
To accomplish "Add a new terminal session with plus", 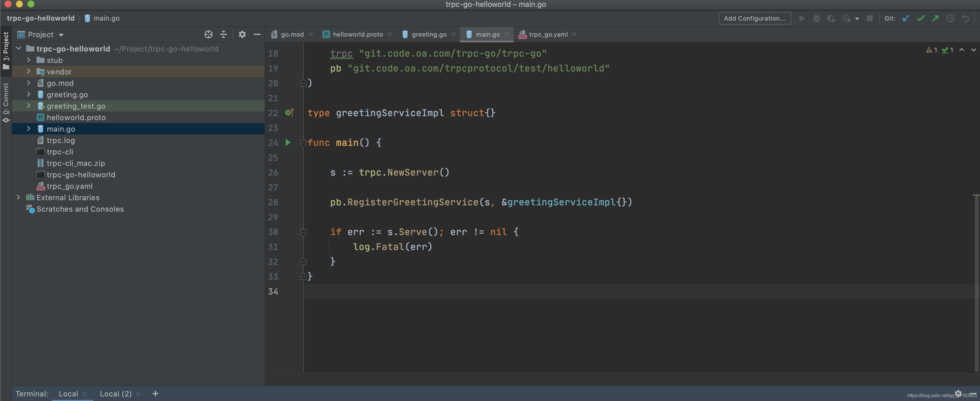I will tap(155, 394).
